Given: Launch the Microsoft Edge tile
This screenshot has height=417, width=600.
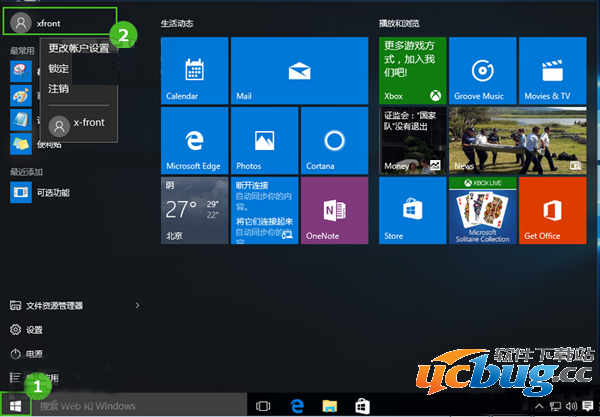Looking at the screenshot, I should click(194, 140).
